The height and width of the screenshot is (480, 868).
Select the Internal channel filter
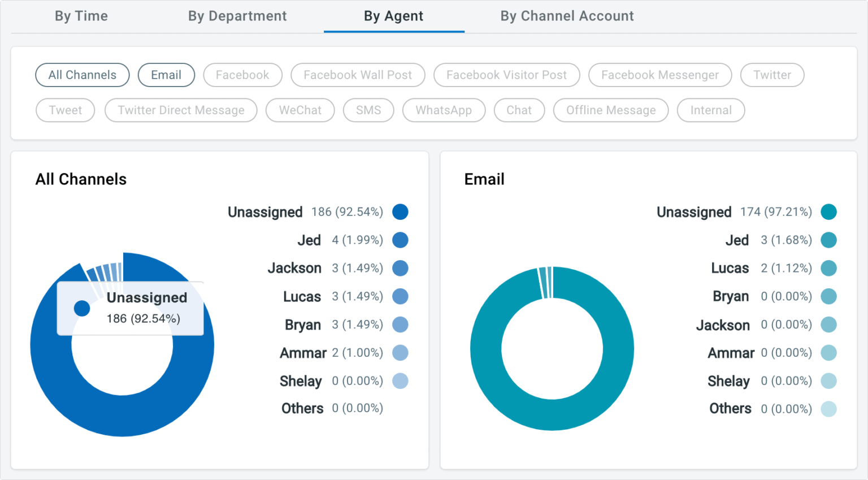point(710,110)
